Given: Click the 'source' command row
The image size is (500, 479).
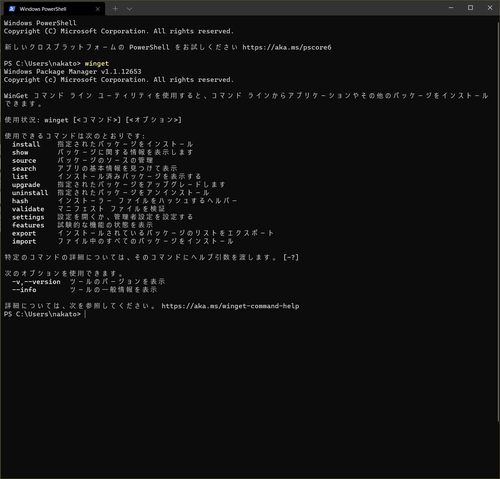Looking at the screenshot, I should click(83, 160).
